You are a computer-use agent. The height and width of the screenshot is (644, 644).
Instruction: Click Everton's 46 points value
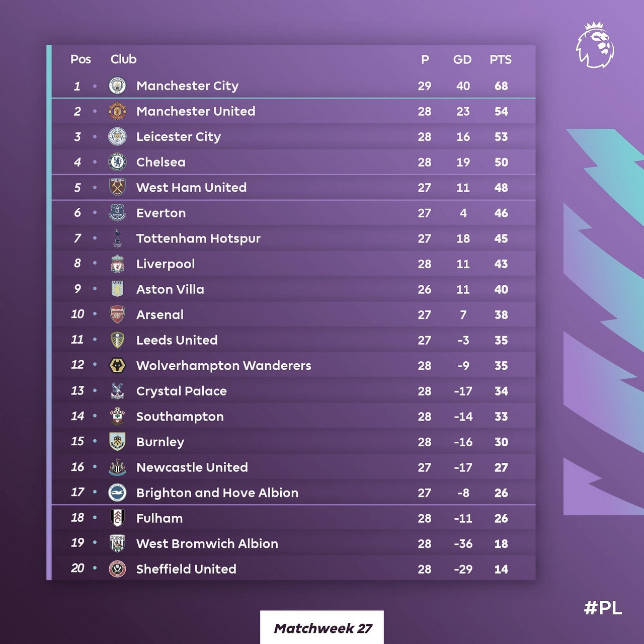pos(501,213)
